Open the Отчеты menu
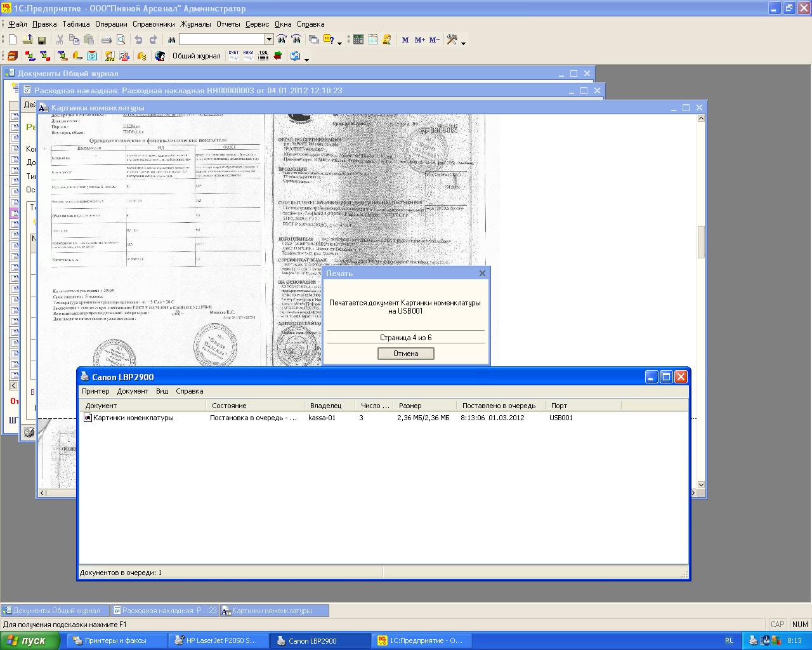 [x=228, y=24]
